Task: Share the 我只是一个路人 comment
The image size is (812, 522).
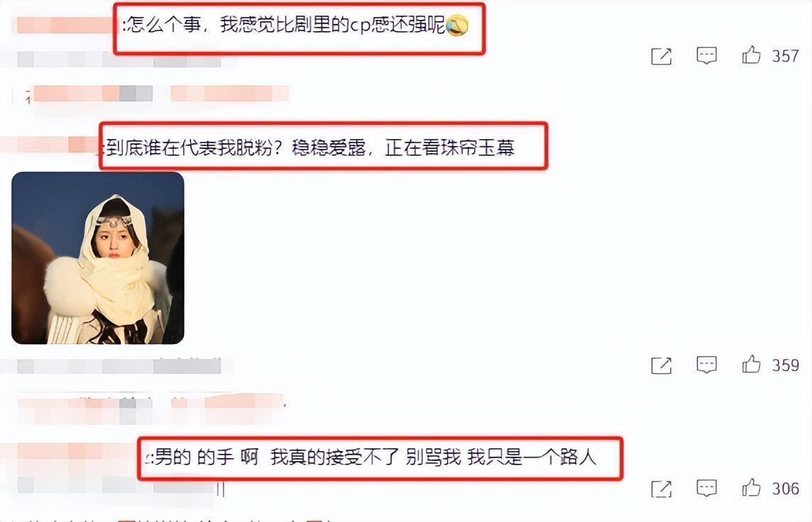Action: click(661, 489)
